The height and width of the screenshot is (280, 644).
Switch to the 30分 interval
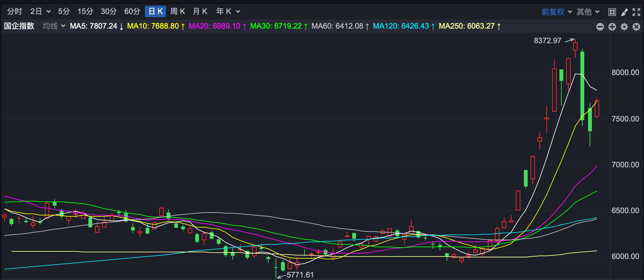point(109,11)
